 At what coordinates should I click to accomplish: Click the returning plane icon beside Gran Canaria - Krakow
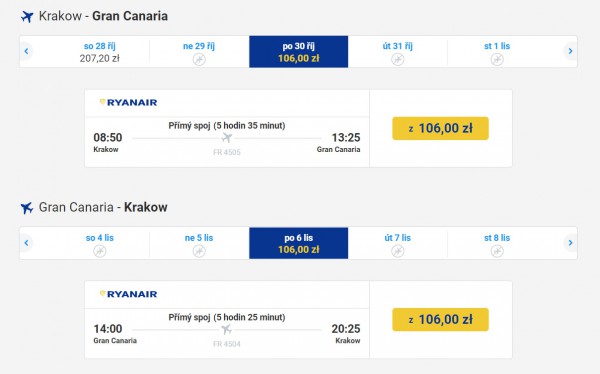27,208
